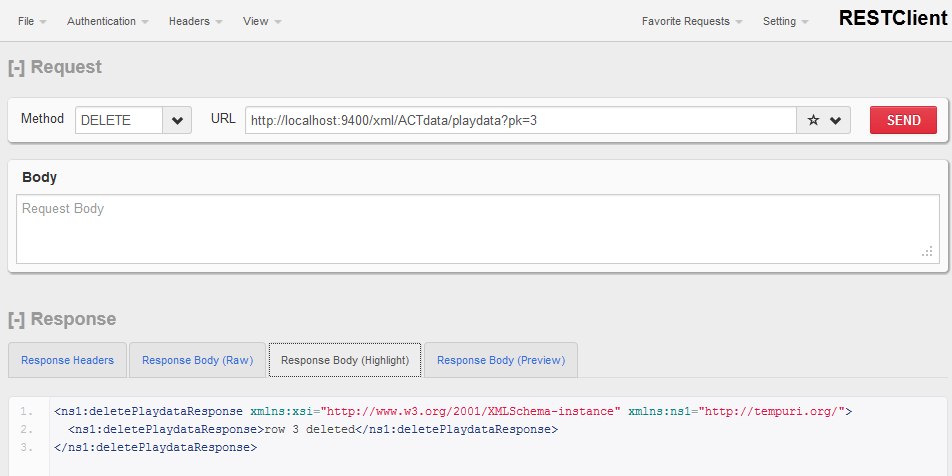952x476 pixels.
Task: Click the favorite star icon beside URL
Action: [x=813, y=120]
